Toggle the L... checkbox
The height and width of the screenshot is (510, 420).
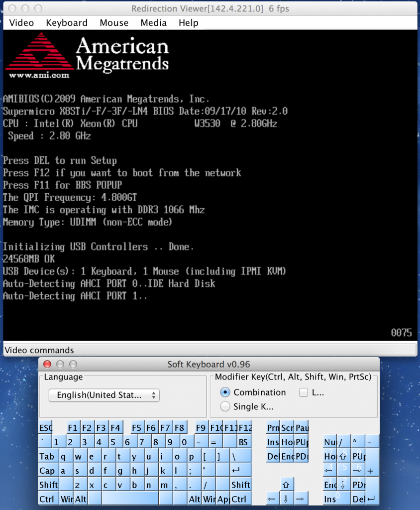click(x=312, y=392)
